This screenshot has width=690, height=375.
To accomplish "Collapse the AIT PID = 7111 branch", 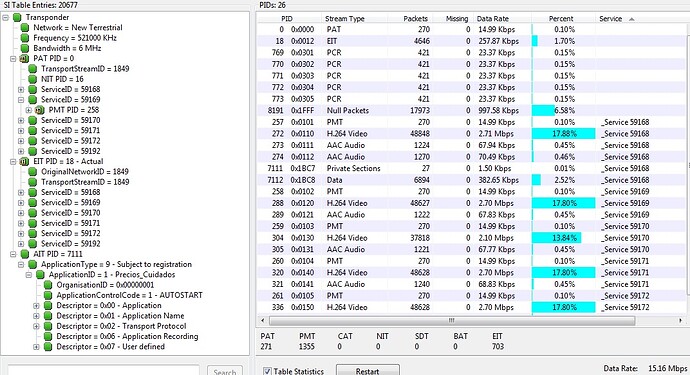I will [x=13, y=254].
